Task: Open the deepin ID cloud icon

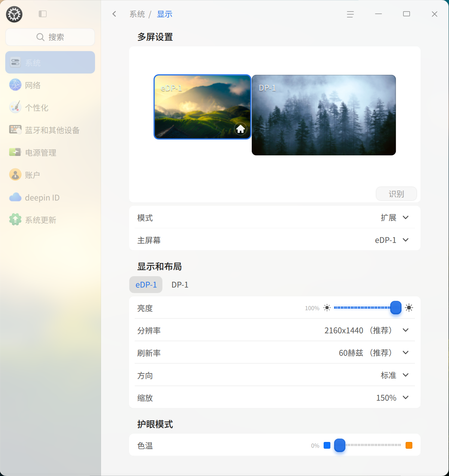Action: point(15,197)
